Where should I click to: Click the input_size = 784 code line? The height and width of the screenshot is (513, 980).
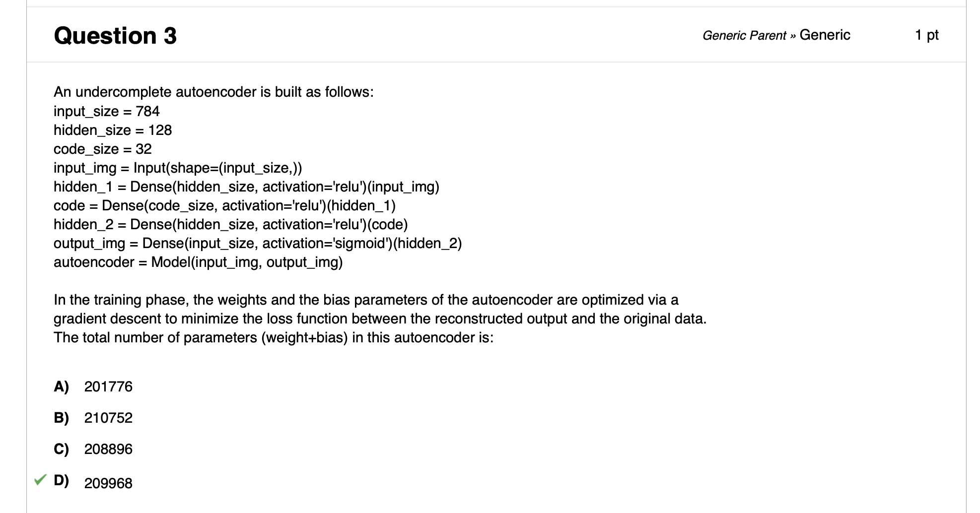(106, 111)
